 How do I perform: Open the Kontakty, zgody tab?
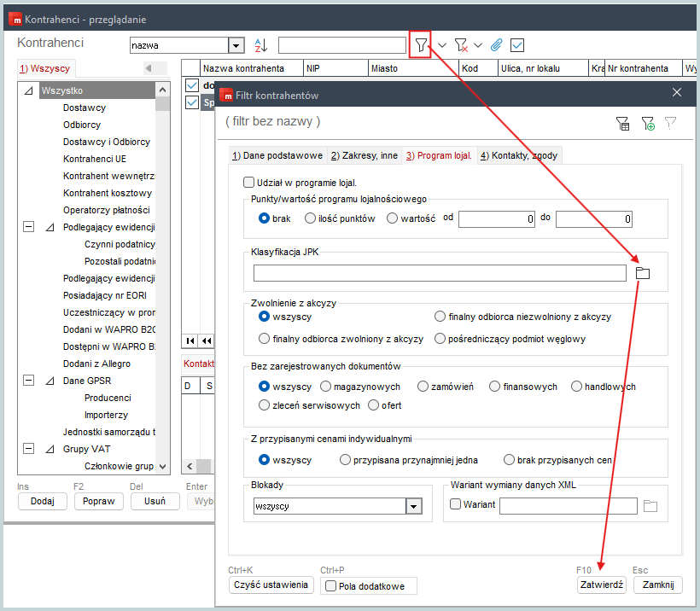pyautogui.click(x=520, y=155)
